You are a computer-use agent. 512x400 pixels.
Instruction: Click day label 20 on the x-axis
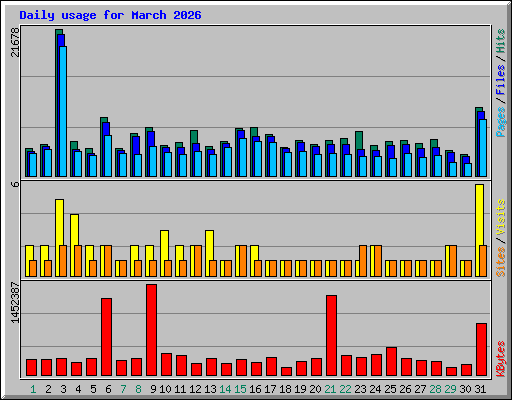click(315, 389)
